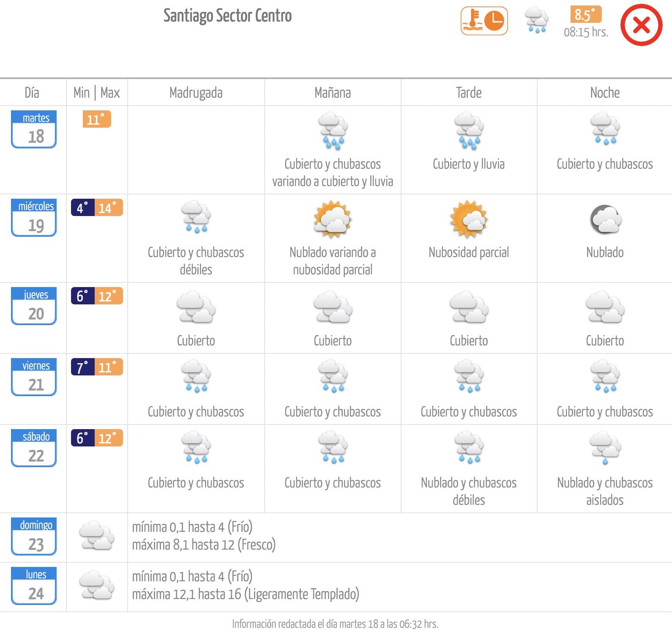
Task: Click sábado 22 calendar badge
Action: (34, 448)
